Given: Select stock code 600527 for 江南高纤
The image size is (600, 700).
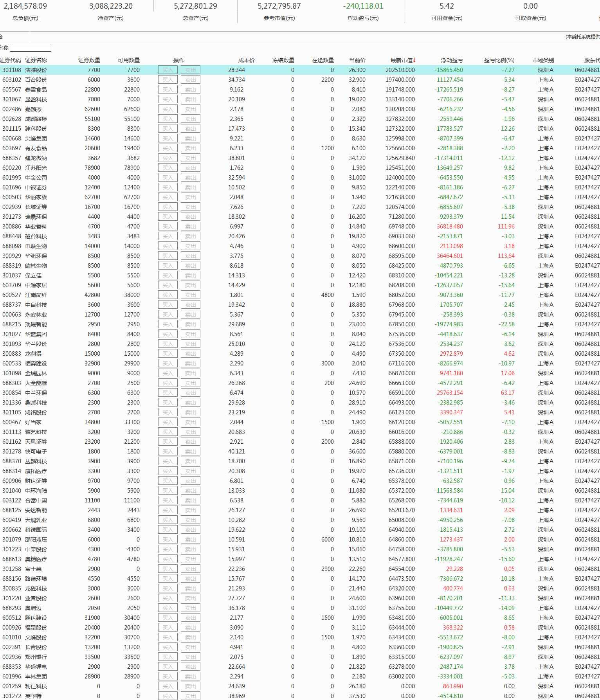Looking at the screenshot, I should (x=12, y=295).
